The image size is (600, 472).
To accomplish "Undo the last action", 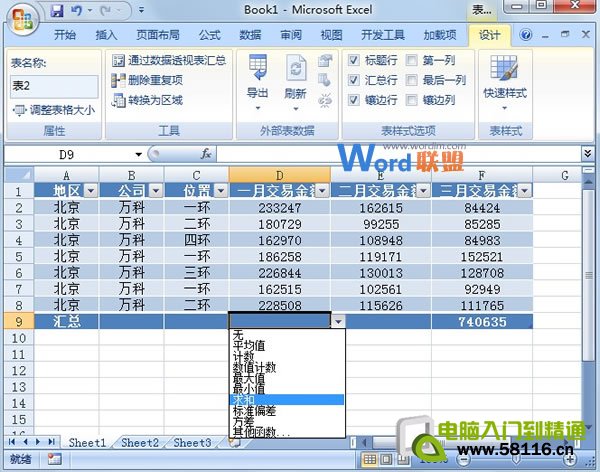I will click(76, 11).
